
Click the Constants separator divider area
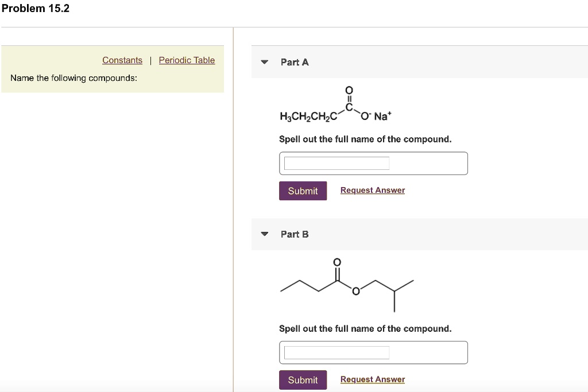[x=150, y=60]
